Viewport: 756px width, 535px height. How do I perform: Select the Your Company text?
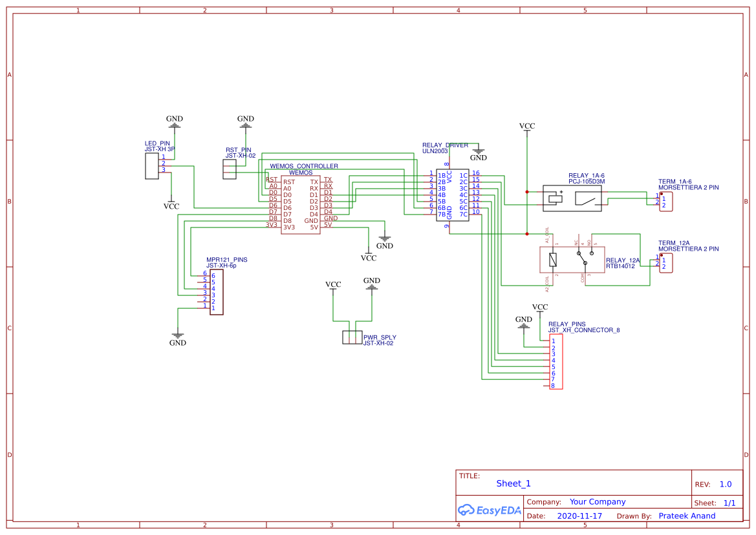597,501
